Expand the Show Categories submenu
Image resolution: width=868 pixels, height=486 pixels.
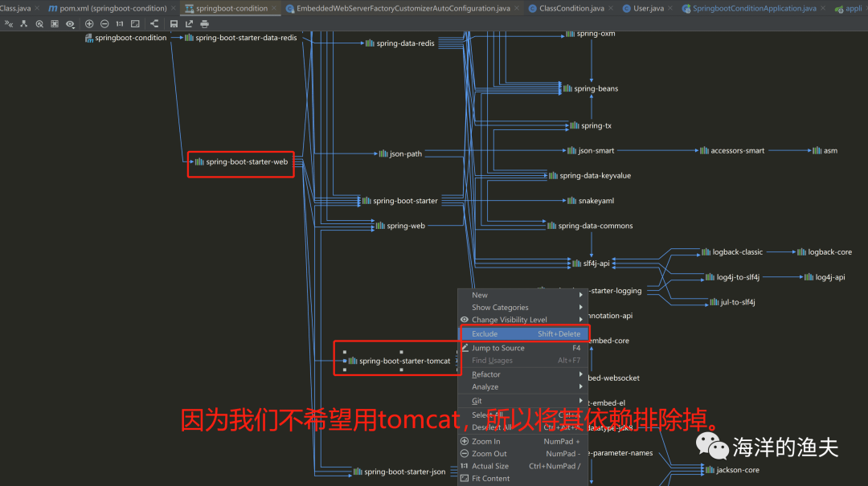[522, 307]
